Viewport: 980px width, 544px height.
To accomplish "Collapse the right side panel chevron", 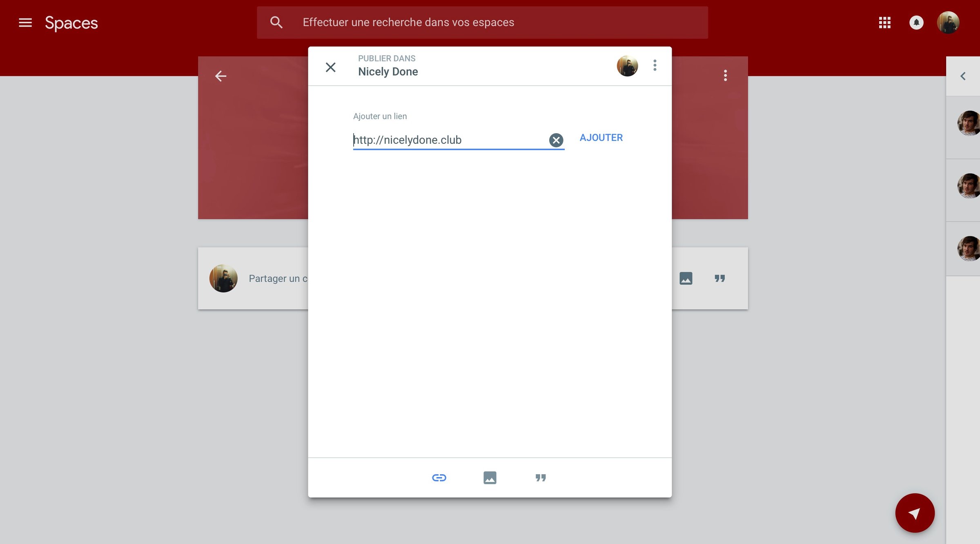I will point(963,76).
